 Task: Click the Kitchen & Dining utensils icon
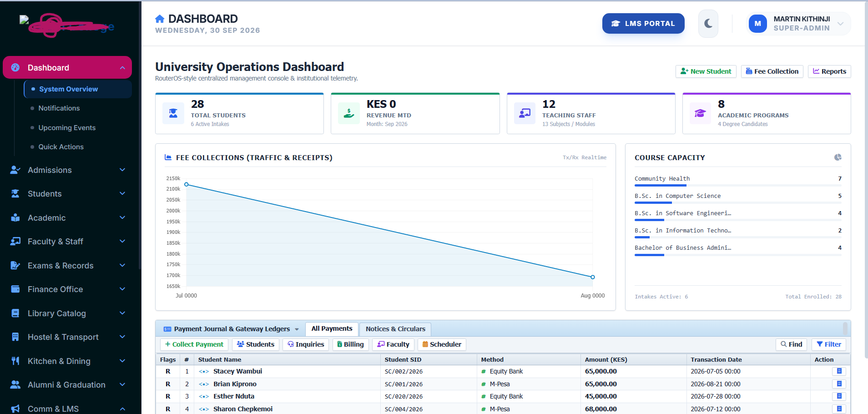tap(15, 361)
